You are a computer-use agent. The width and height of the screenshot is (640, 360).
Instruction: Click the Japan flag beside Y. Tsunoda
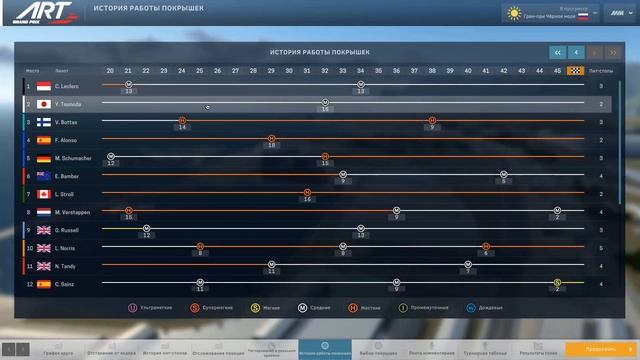point(44,104)
